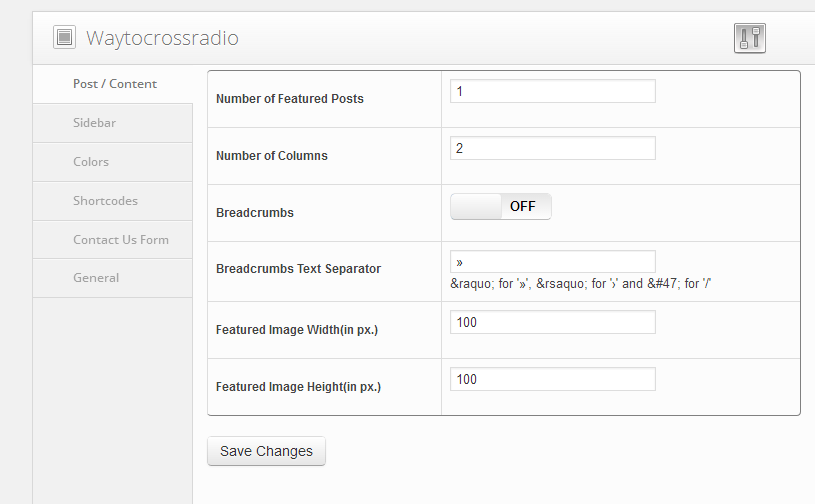
Task: Click the separator hint text below the field
Action: (x=579, y=284)
